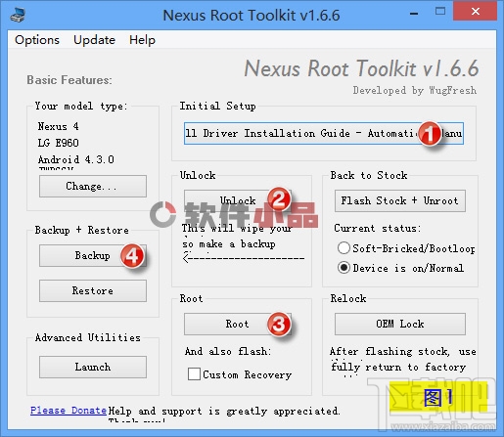504x437 pixels.
Task: Close the Nexus Root Toolkit window
Action: point(476,12)
